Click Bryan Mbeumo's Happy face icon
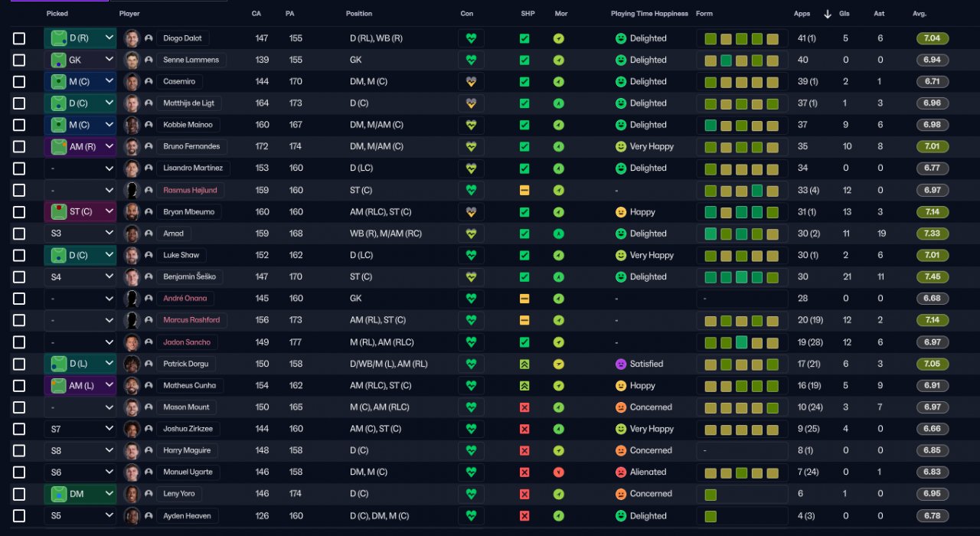Viewport: 980px width, 536px height. click(x=621, y=212)
